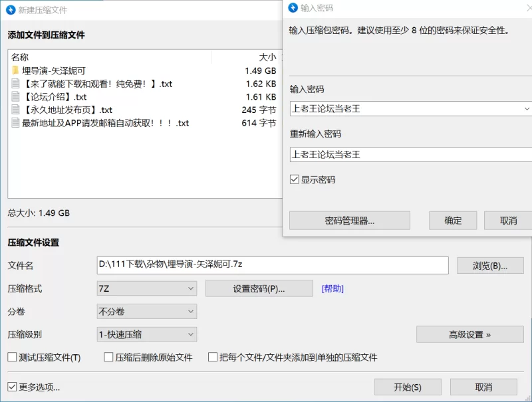Click the 1.61 KB size cell
This screenshot has height=402, width=532.
coord(261,96)
